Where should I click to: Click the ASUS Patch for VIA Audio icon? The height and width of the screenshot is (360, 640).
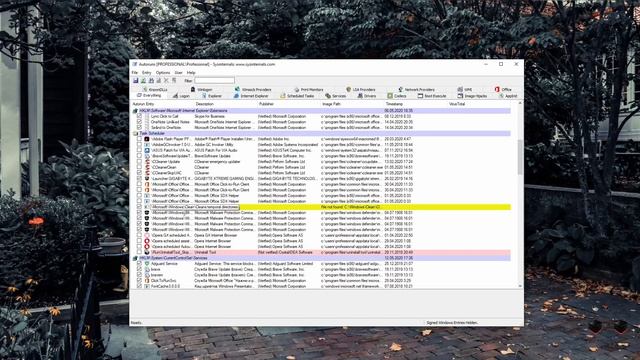coord(147,151)
